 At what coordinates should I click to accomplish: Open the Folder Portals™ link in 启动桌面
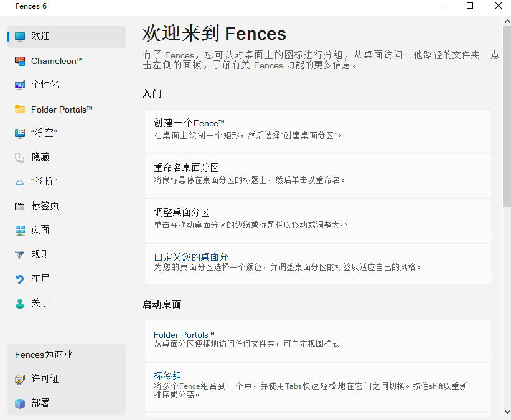coord(184,335)
